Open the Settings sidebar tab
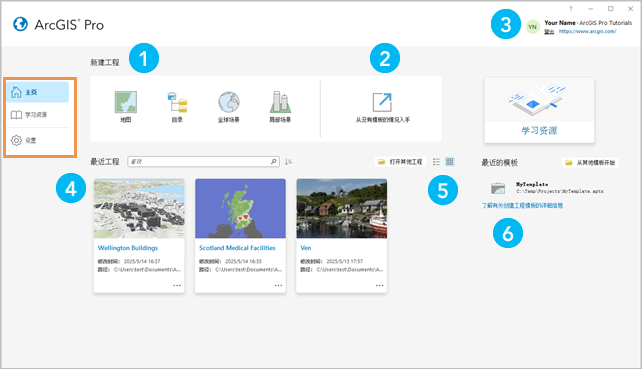Image resolution: width=642 pixels, height=369 pixels. pos(38,140)
